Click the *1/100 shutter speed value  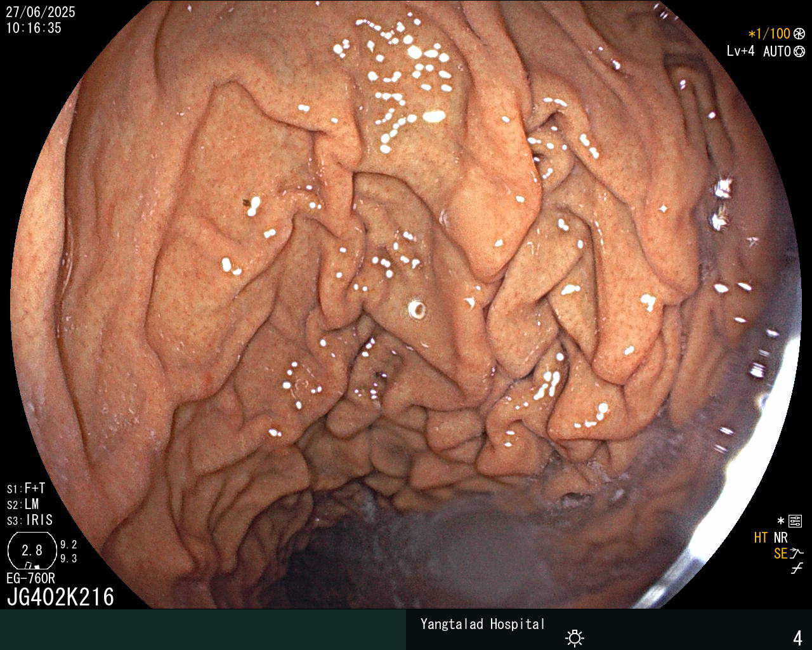tap(769, 34)
